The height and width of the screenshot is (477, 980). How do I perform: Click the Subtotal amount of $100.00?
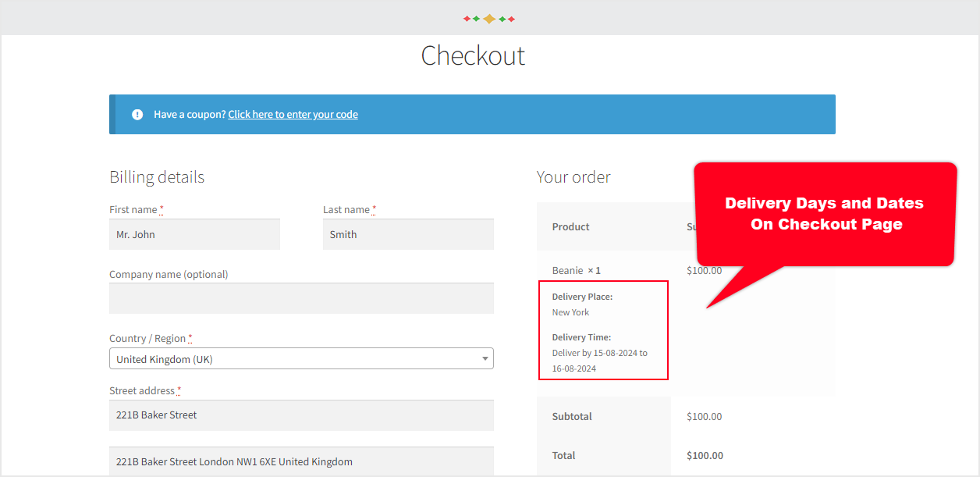point(704,416)
